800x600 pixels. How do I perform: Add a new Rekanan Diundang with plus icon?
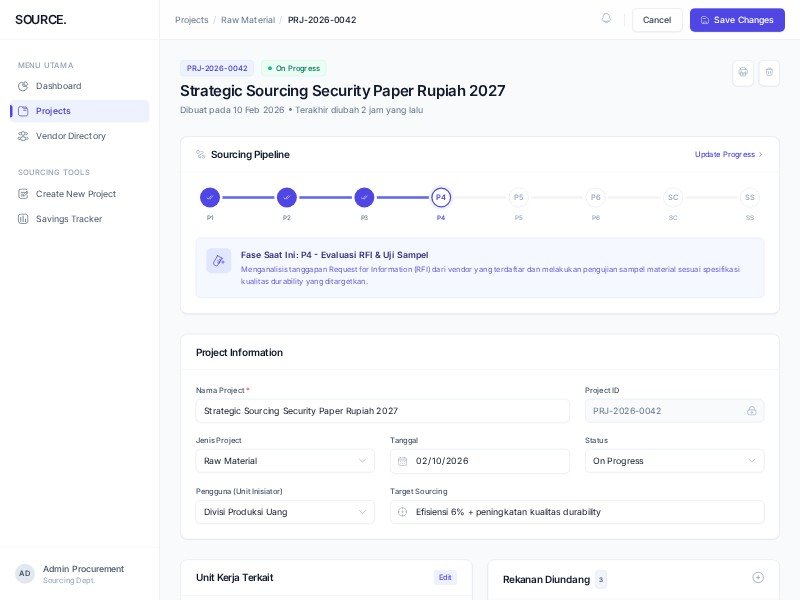(x=758, y=578)
